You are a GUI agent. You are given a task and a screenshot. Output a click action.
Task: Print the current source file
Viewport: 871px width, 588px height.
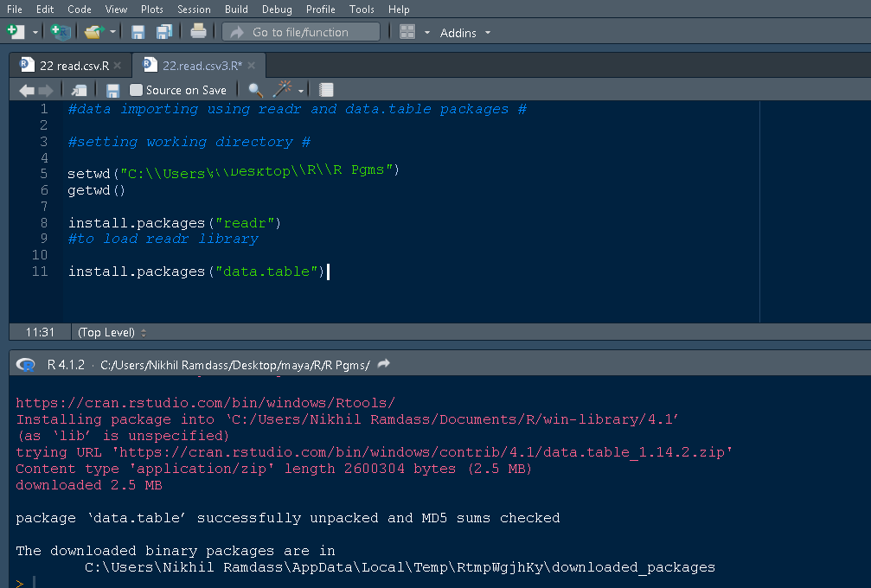196,31
